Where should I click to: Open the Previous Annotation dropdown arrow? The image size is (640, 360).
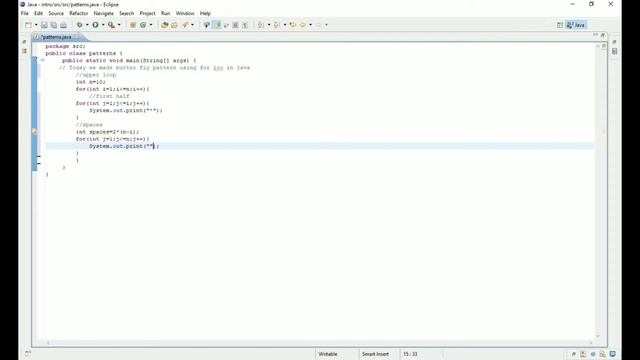[284, 25]
